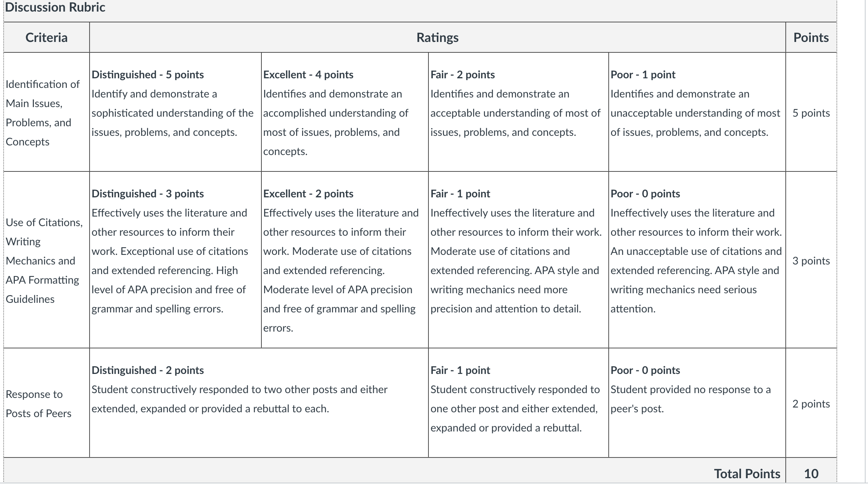Choose the Excellent - 2 points rating

pos(345,260)
